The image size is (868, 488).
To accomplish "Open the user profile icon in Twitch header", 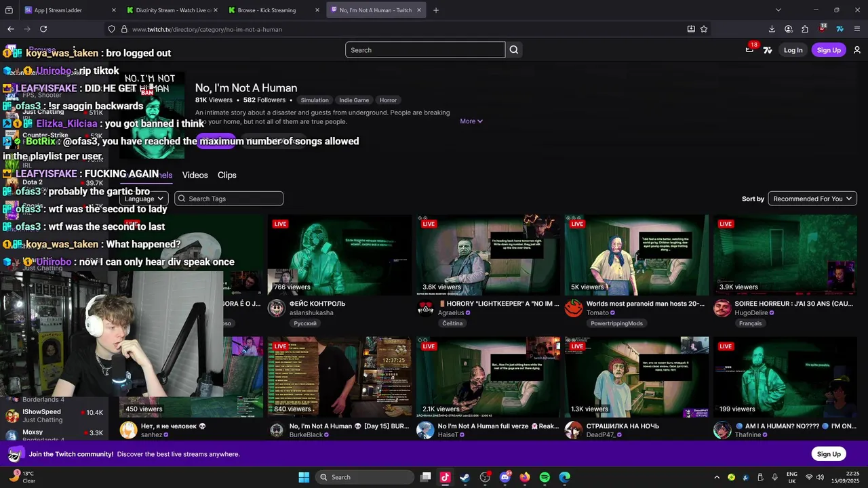I will click(x=857, y=50).
